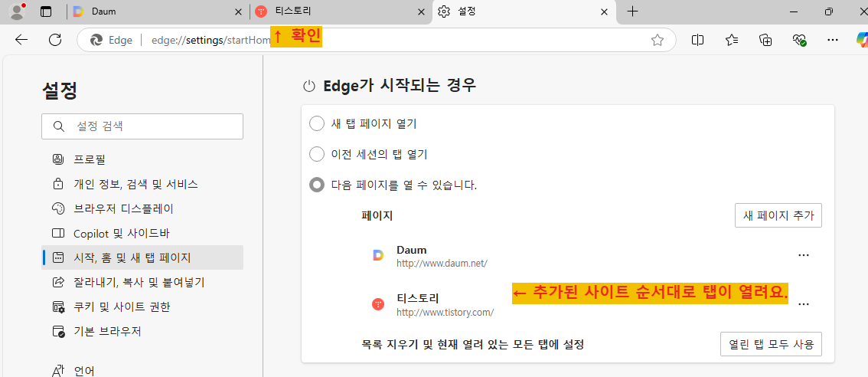The width and height of the screenshot is (868, 377).
Task: Close the Daum tab
Action: [x=238, y=11]
